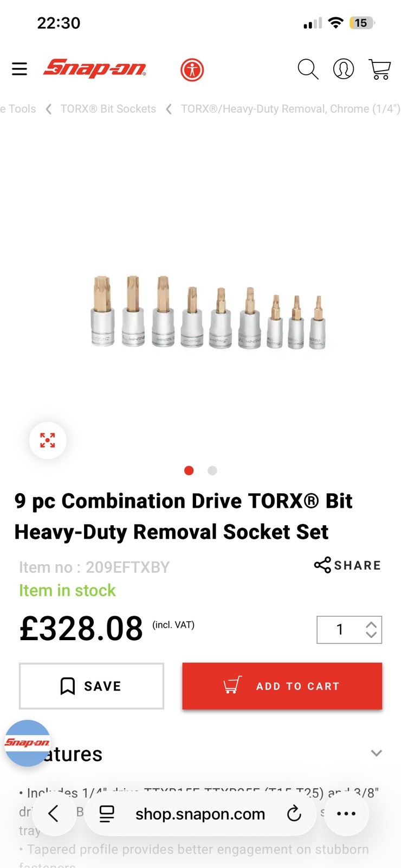Tap the floating Snap-on chat bubble

click(x=28, y=743)
